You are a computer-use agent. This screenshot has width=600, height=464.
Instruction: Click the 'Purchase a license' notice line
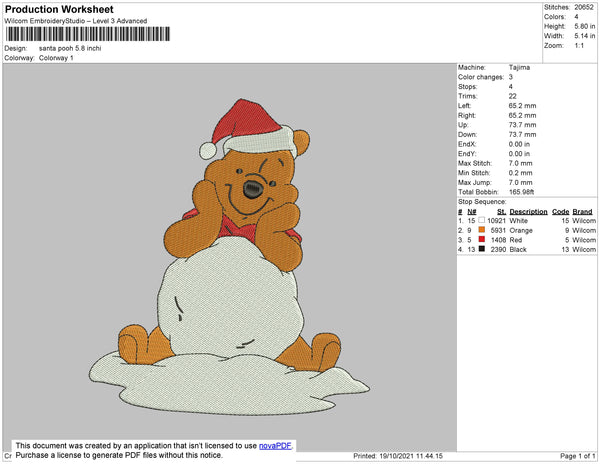[119, 455]
